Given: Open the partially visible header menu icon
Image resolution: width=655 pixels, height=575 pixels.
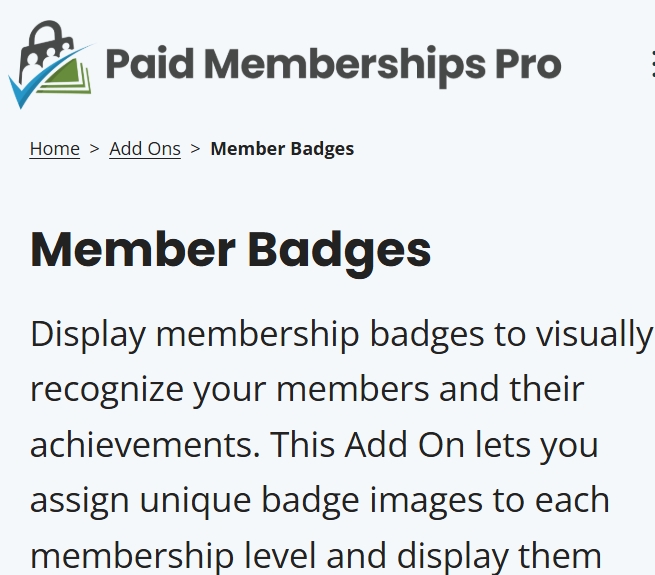Looking at the screenshot, I should click(x=652, y=64).
